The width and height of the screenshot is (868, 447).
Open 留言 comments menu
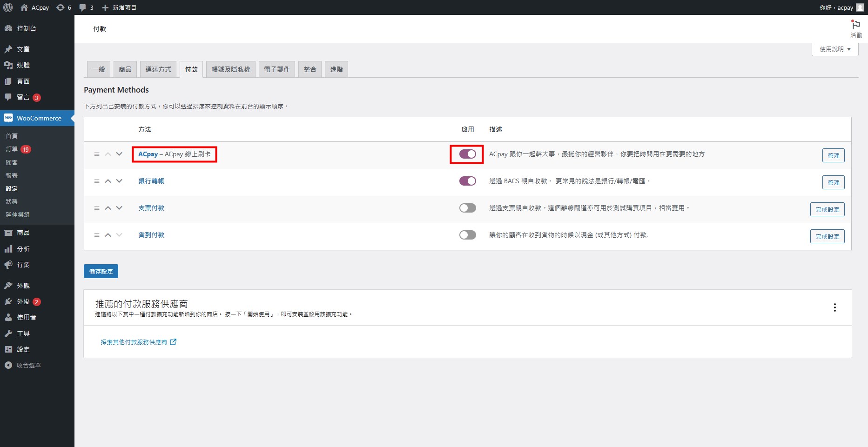pos(37,97)
